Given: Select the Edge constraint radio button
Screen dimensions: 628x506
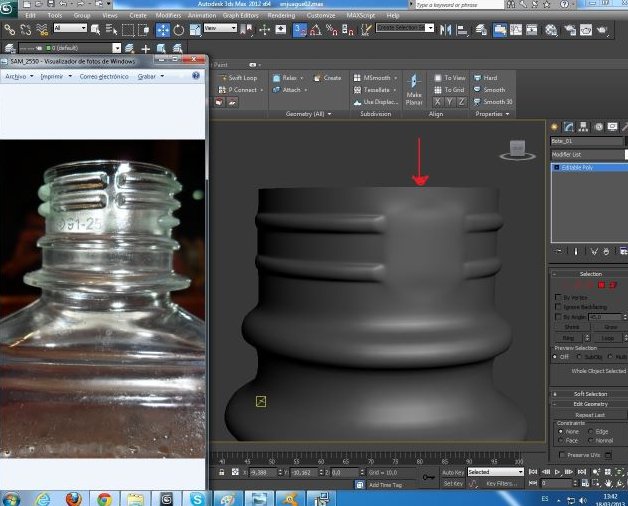Looking at the screenshot, I should tap(590, 431).
